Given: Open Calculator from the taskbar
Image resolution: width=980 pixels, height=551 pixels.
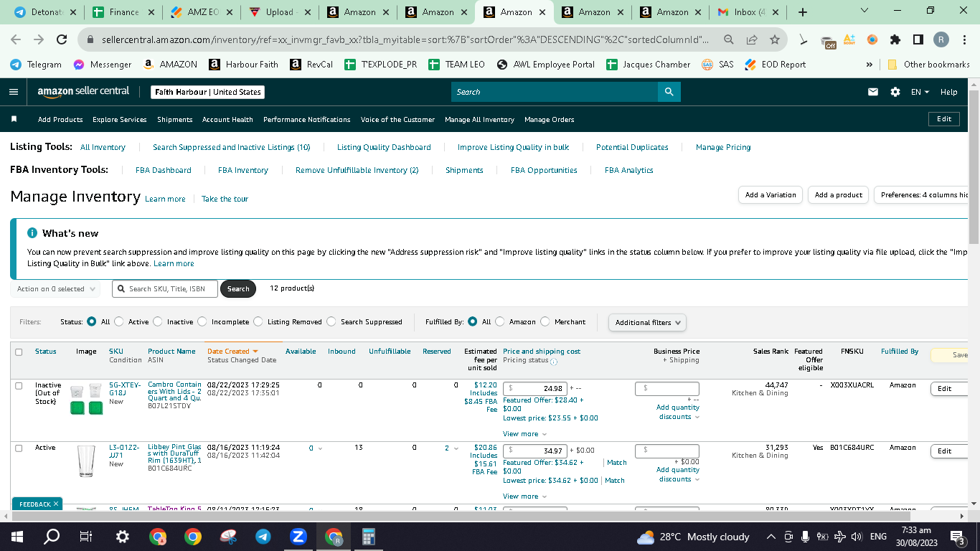Looking at the screenshot, I should coord(369,537).
